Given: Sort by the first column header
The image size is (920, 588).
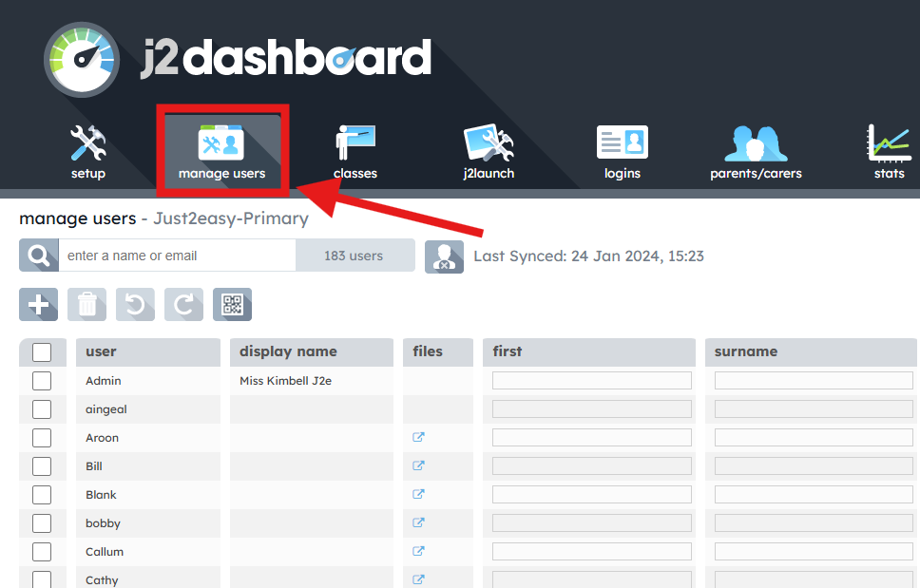Looking at the screenshot, I should [x=589, y=351].
